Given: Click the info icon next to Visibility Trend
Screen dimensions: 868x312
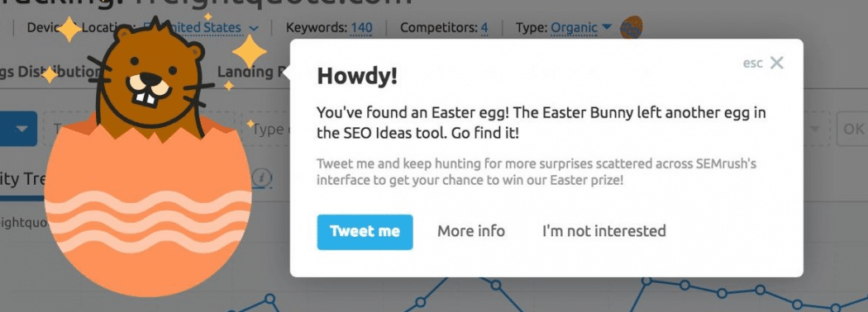Looking at the screenshot, I should tap(262, 178).
